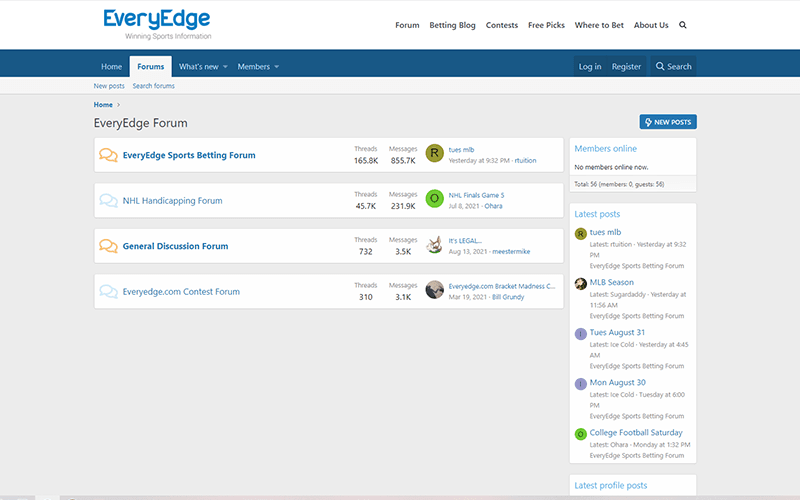Open Ohara profile link in NHL row

pos(493,206)
